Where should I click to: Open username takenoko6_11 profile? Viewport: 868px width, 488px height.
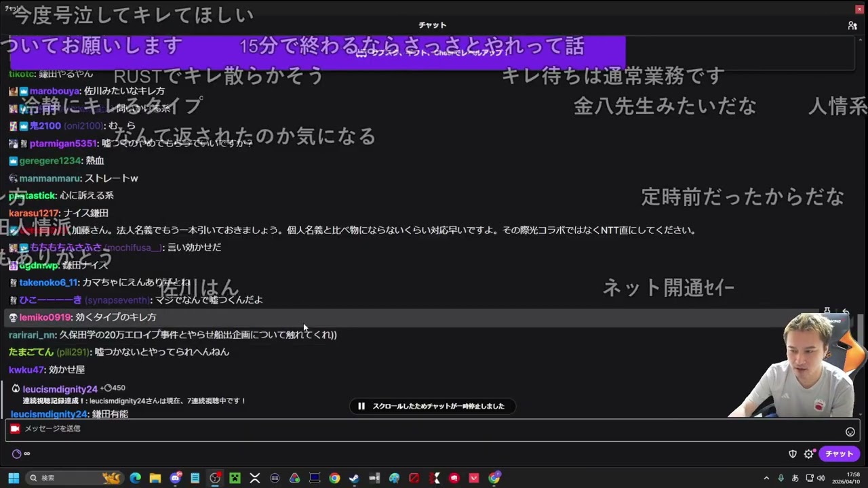[x=50, y=283]
